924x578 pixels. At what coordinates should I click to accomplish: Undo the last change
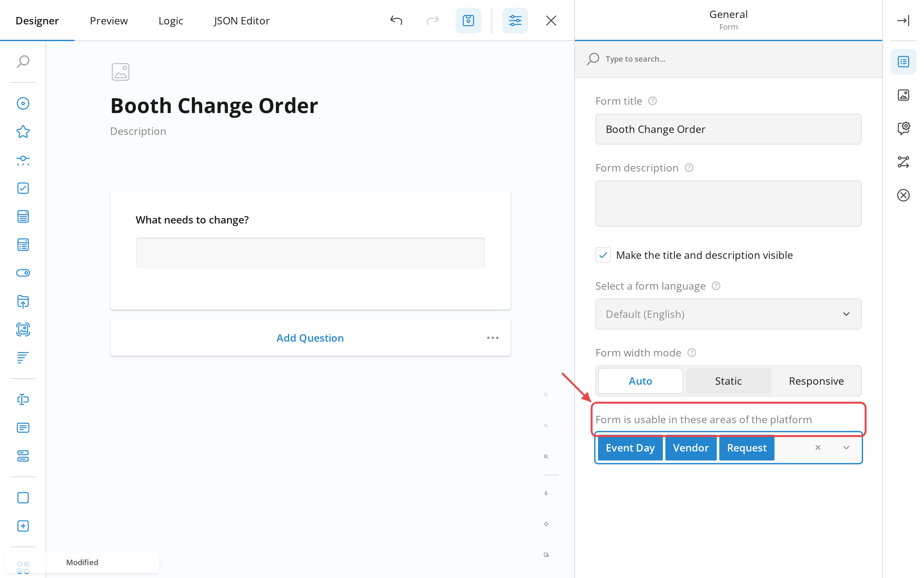[x=396, y=20]
